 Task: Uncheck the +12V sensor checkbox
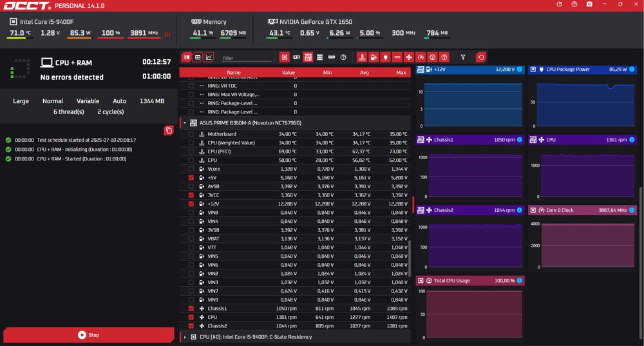(x=191, y=204)
